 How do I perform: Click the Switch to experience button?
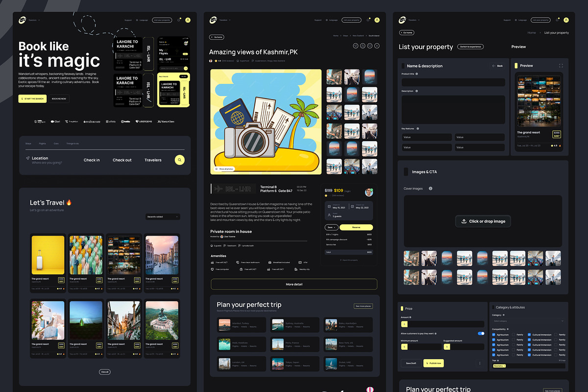pyautogui.click(x=471, y=47)
